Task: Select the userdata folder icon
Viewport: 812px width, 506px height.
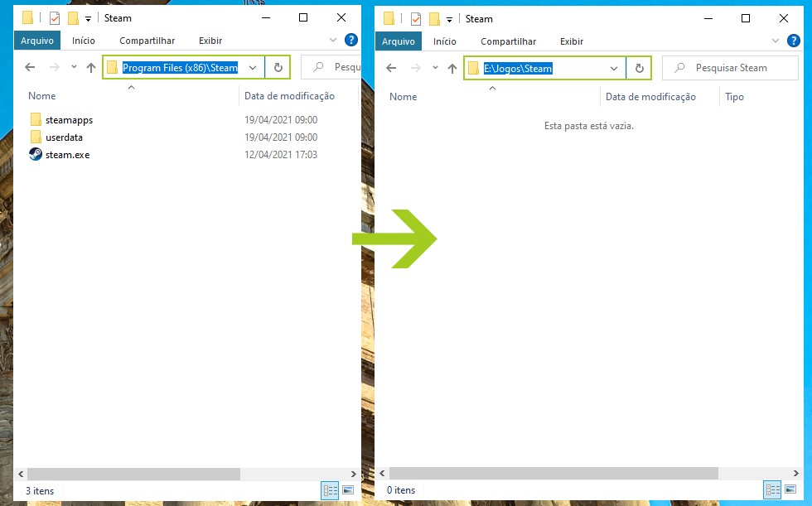Action: click(x=36, y=137)
